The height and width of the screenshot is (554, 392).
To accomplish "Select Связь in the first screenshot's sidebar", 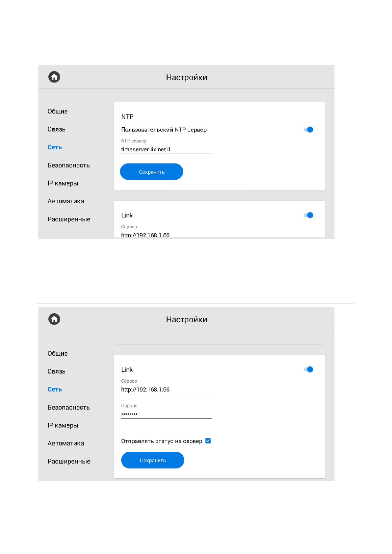I will (57, 129).
